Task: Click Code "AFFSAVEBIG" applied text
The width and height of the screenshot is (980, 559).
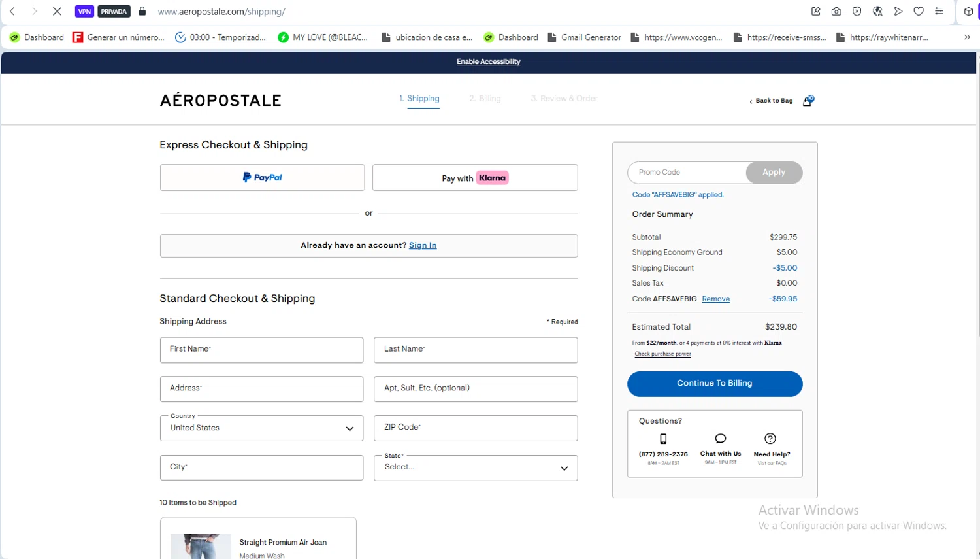Action: 678,195
